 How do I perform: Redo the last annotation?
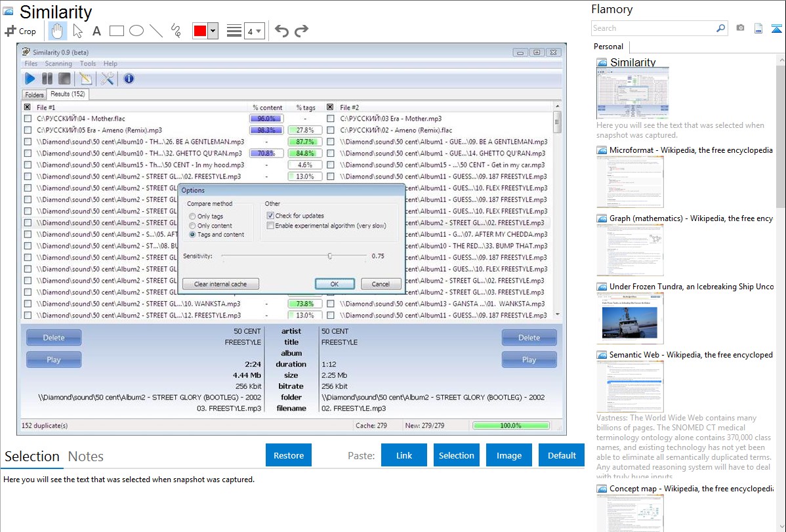pos(301,31)
